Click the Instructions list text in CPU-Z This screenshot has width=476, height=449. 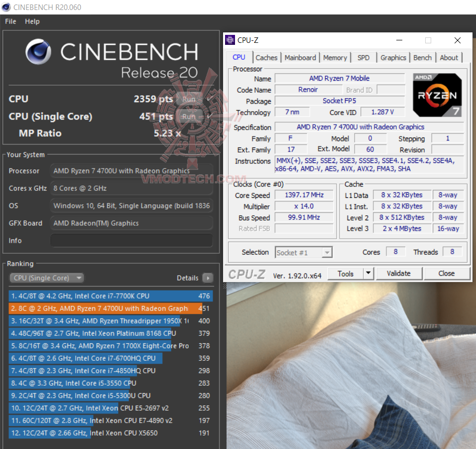tap(369, 164)
